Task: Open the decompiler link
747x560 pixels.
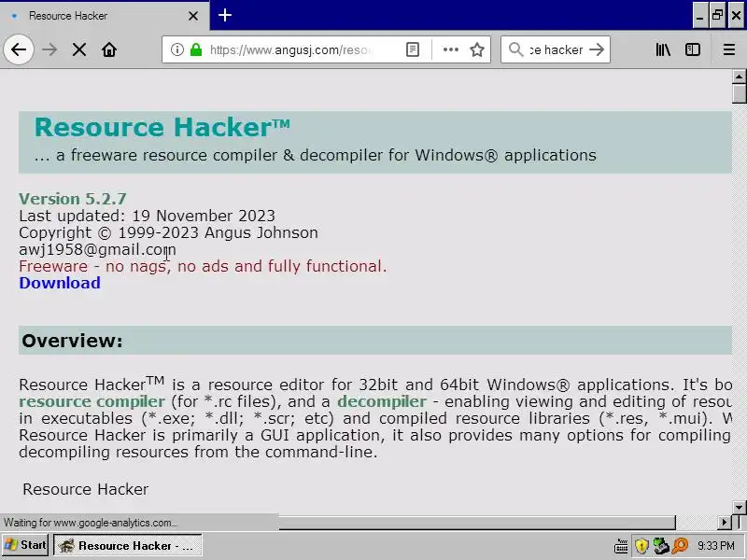Action: [x=382, y=401]
